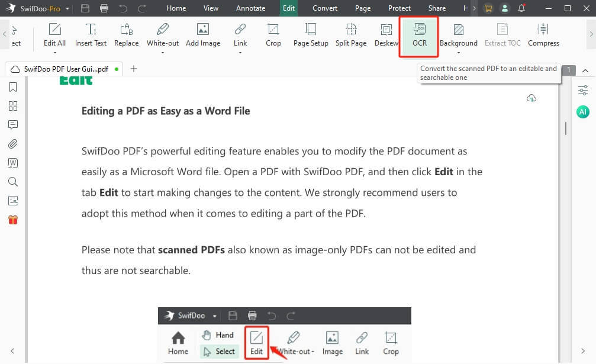Open the user account icon

click(505, 8)
